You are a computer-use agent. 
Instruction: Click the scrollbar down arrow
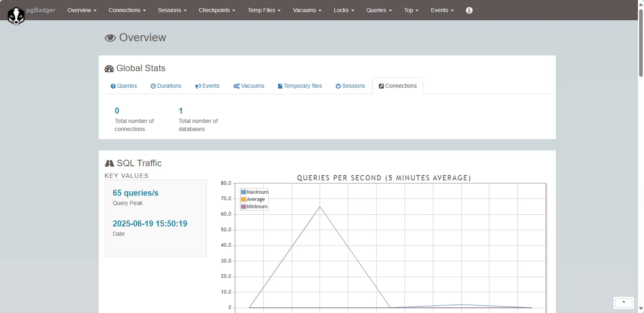click(641, 309)
